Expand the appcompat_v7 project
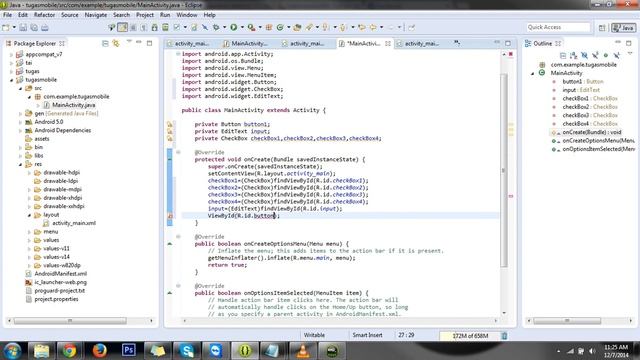 click(x=11, y=54)
